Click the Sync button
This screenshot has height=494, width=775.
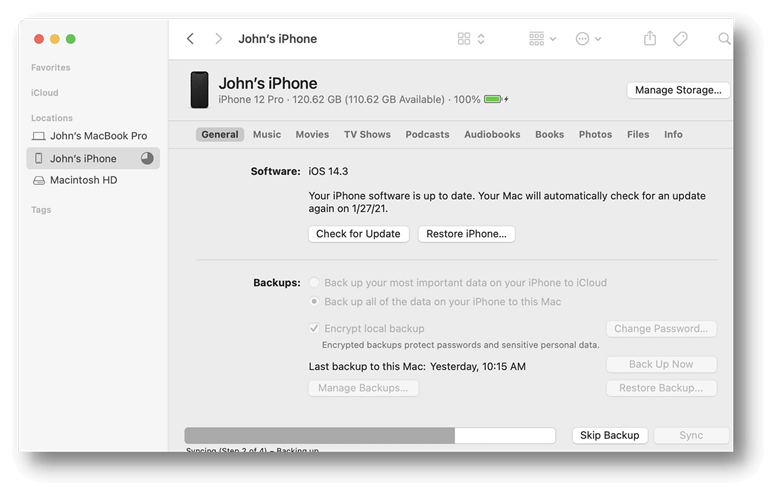(691, 436)
